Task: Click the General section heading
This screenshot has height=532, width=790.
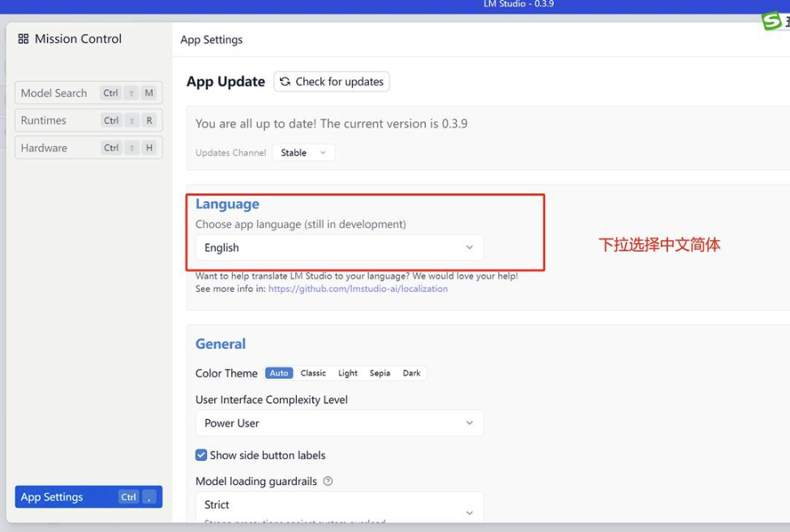Action: coord(221,344)
